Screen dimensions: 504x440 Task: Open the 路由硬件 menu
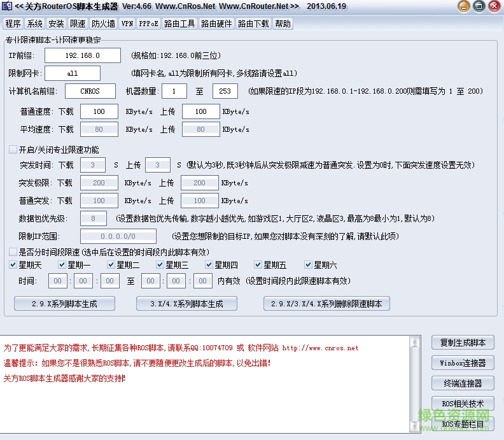click(216, 24)
